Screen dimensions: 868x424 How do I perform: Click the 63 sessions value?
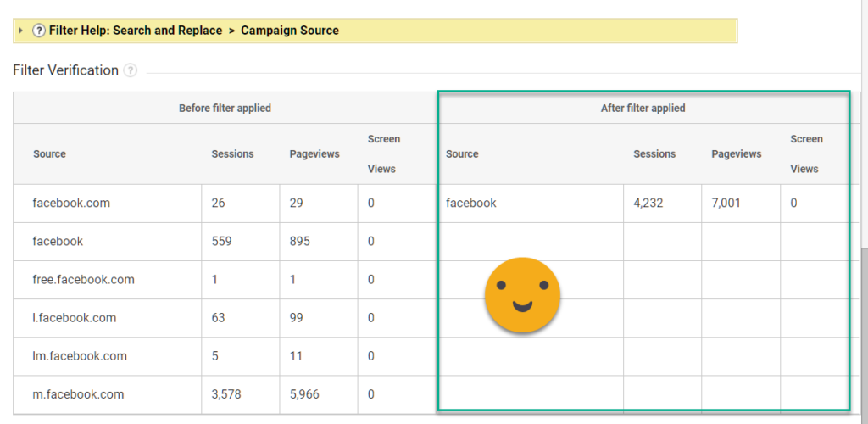click(x=218, y=318)
